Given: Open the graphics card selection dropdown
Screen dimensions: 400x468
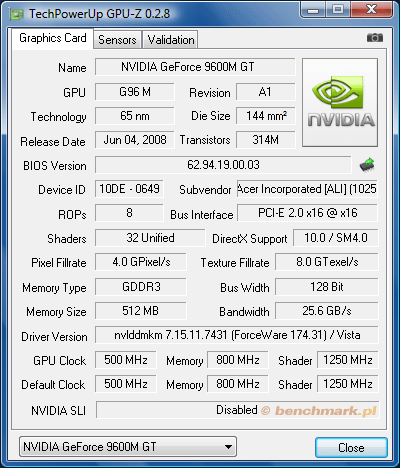Looking at the screenshot, I should (x=128, y=447).
